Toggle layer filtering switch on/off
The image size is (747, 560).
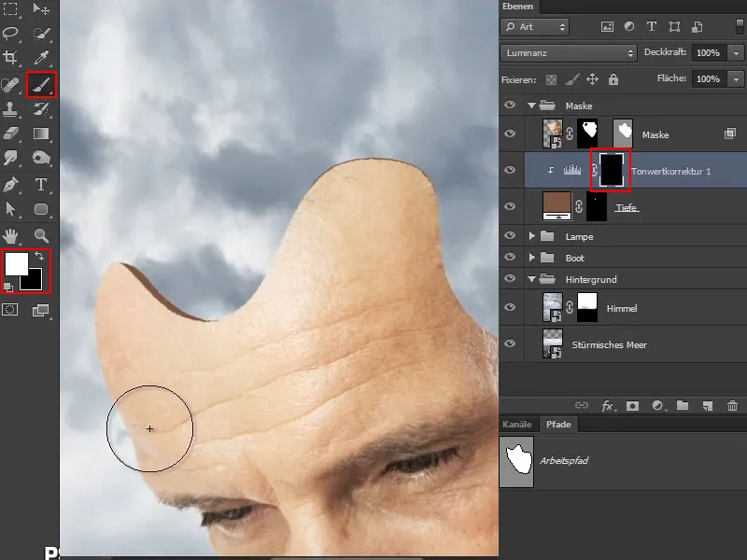click(740, 26)
